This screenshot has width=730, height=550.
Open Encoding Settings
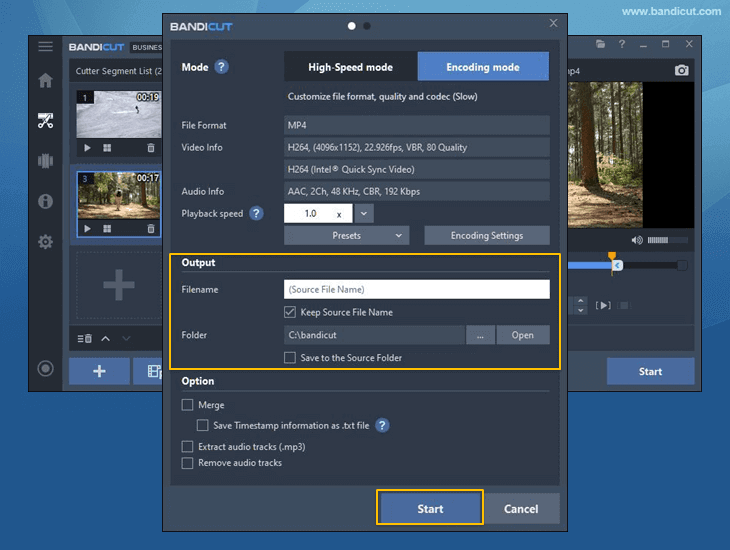point(487,236)
